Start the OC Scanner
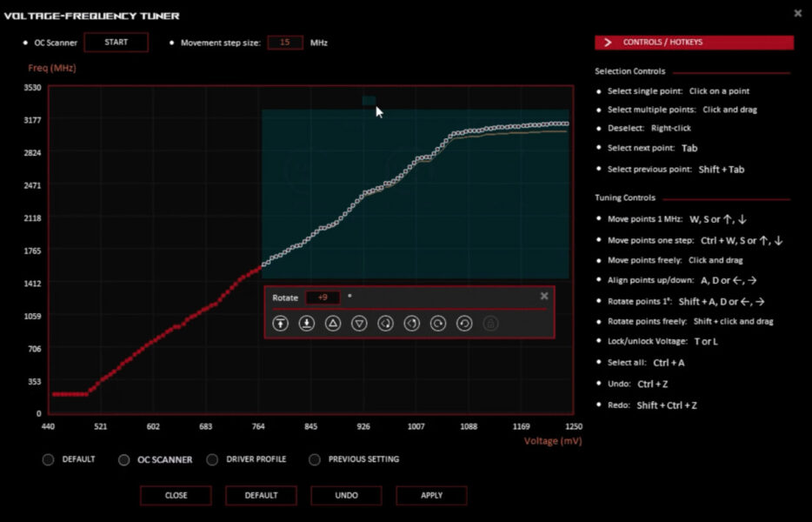The width and height of the screenshot is (812, 522). [116, 42]
